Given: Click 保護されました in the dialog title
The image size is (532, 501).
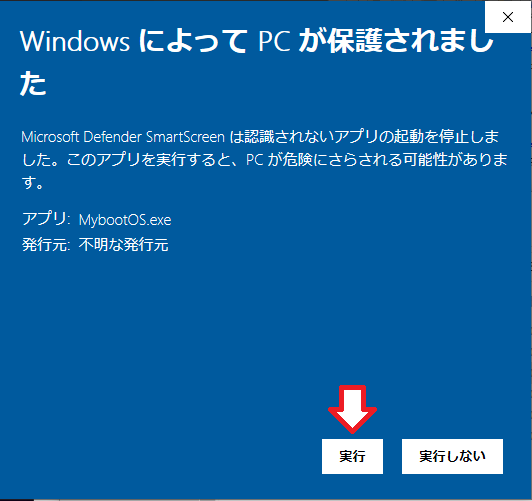Looking at the screenshot, I should click(411, 41).
